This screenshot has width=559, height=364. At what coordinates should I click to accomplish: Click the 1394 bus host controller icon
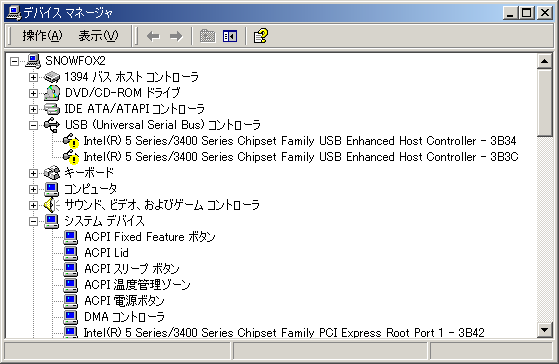[52, 77]
